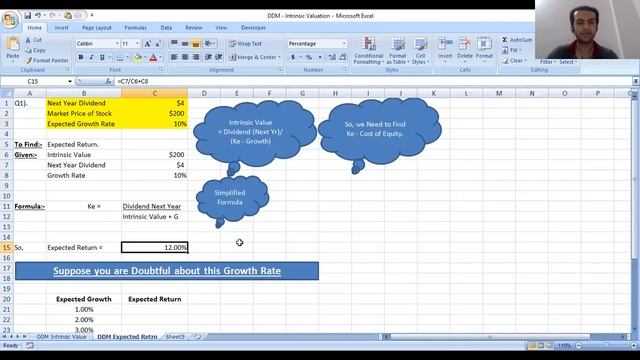The height and width of the screenshot is (360, 640).
Task: Switch to the Formulas tab
Action: (x=136, y=28)
